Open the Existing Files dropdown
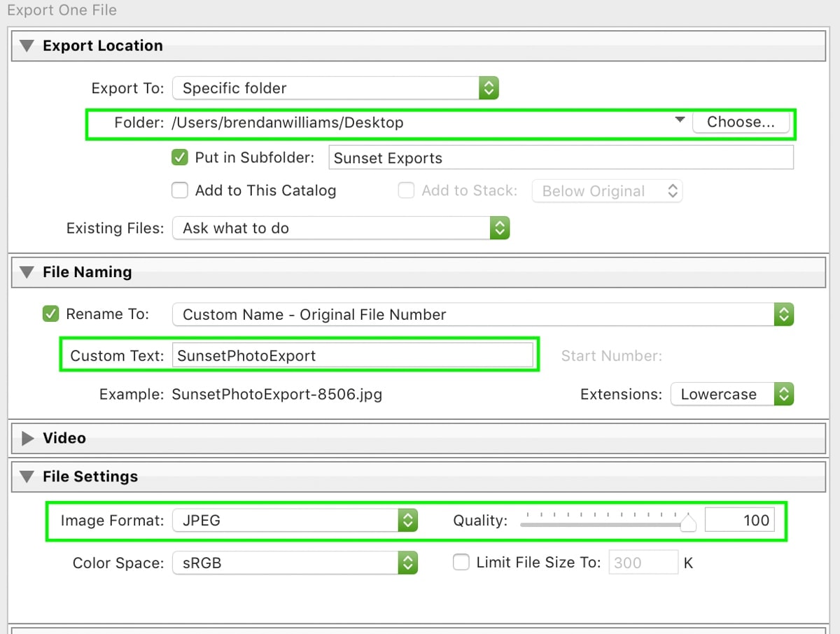Screen dimensions: 840x634 point(341,228)
